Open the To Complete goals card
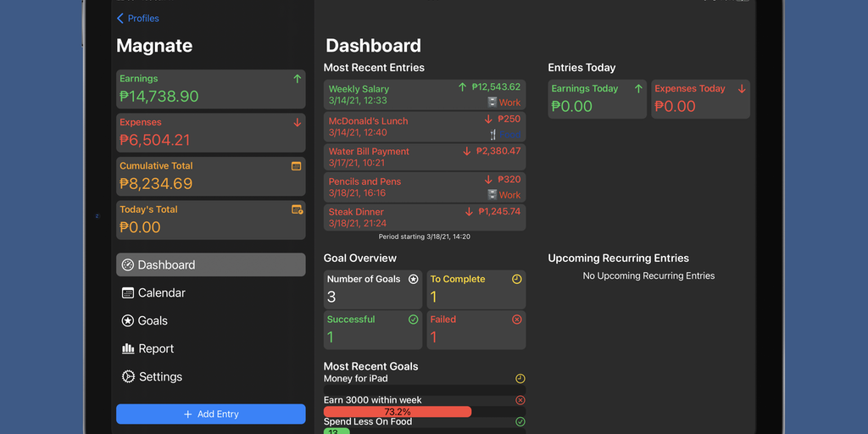This screenshot has width=868, height=434. click(x=476, y=290)
